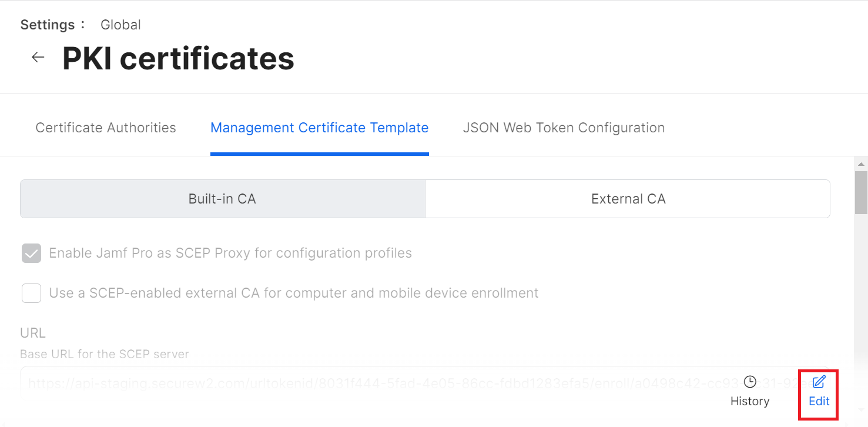This screenshot has width=868, height=427.
Task: Click the scrollbar up arrow
Action: click(862, 164)
